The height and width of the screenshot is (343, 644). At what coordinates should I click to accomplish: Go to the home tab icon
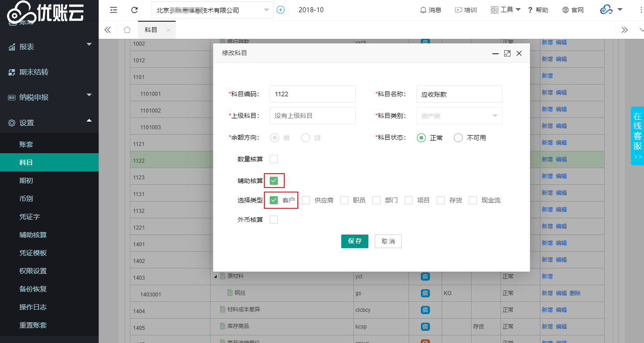pos(127,30)
